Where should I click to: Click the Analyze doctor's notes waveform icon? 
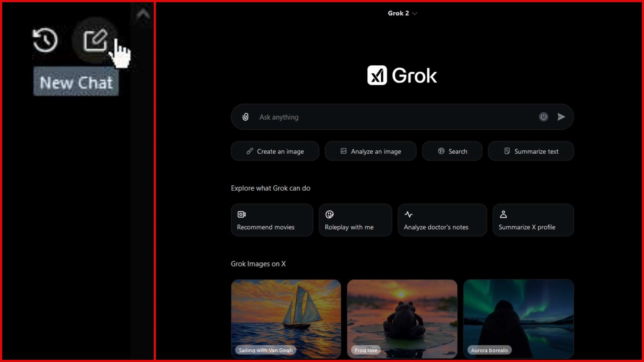pyautogui.click(x=409, y=214)
